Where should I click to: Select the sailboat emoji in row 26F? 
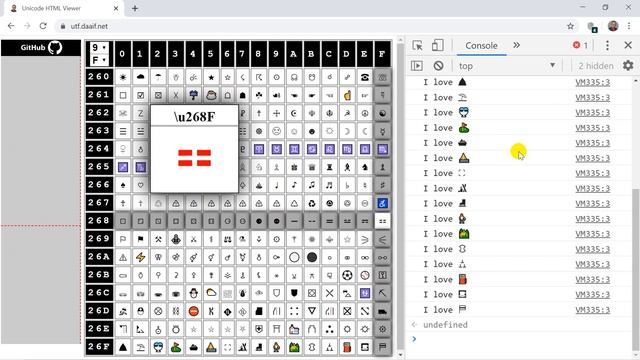click(211, 347)
